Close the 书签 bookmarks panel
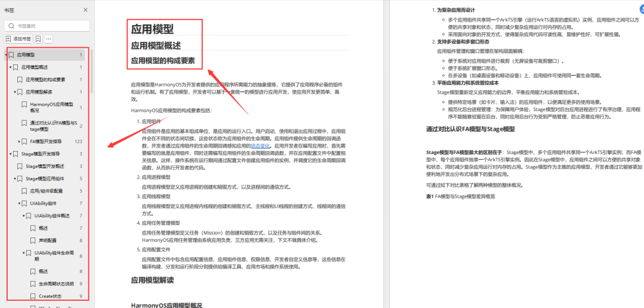This screenshot has width=644, height=308. pyautogui.click(x=85, y=10)
